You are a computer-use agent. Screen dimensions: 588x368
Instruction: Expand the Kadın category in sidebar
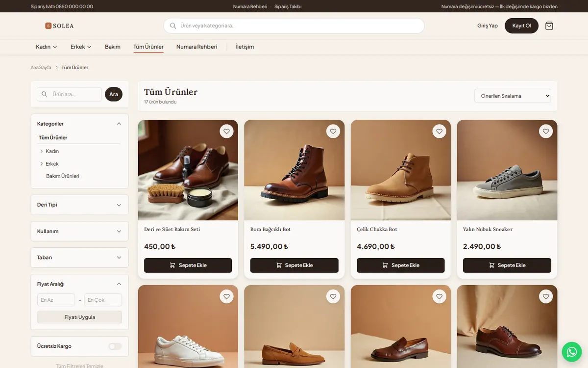click(x=42, y=151)
